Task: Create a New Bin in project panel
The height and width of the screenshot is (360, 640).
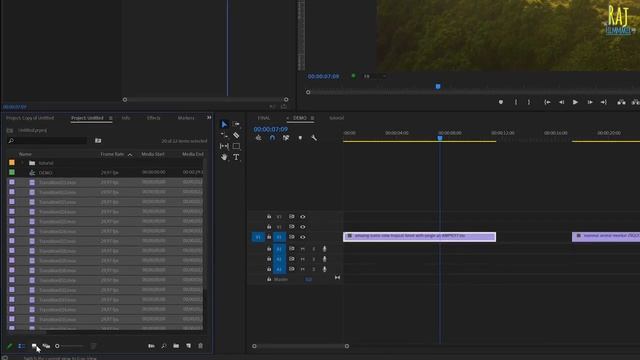Action: click(x=176, y=346)
